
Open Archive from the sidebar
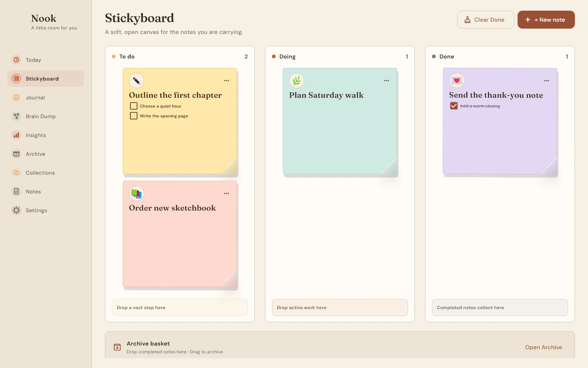(46, 154)
